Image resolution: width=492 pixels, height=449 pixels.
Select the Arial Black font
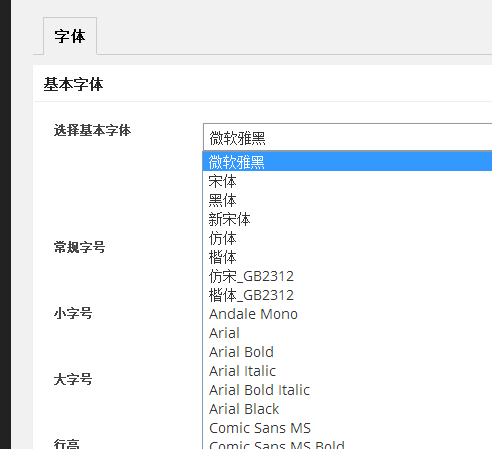coord(347,409)
